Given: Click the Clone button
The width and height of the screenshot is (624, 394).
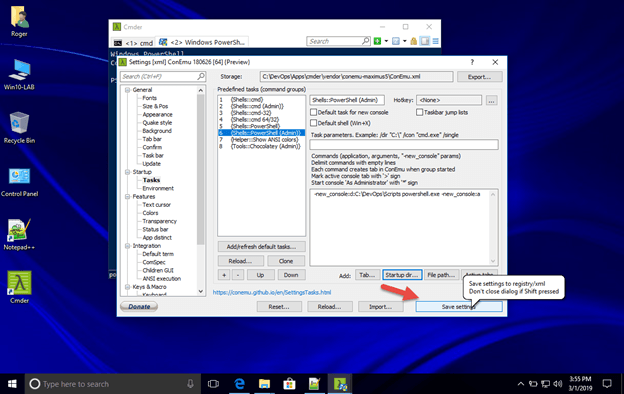Looking at the screenshot, I should pyautogui.click(x=286, y=261).
